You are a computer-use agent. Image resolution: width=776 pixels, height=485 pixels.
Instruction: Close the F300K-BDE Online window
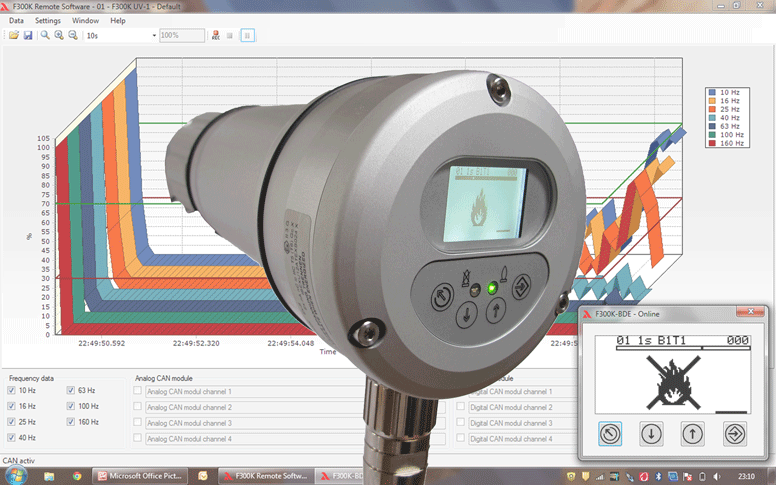[750, 311]
